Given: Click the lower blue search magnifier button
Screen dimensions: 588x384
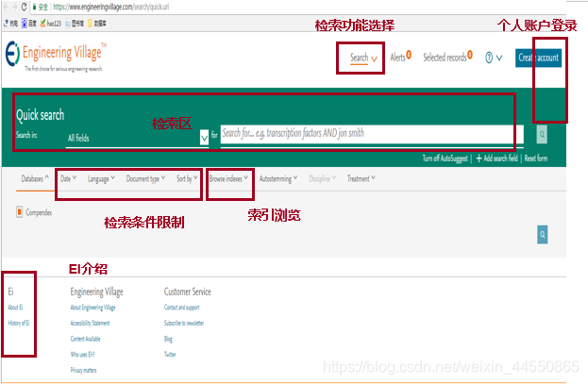Looking at the screenshot, I should pyautogui.click(x=543, y=235).
